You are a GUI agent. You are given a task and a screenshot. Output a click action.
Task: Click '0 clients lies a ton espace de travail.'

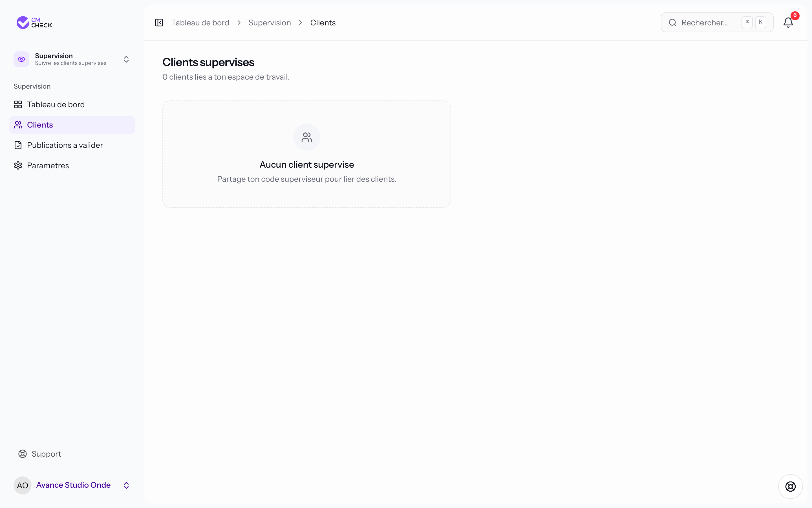point(226,77)
